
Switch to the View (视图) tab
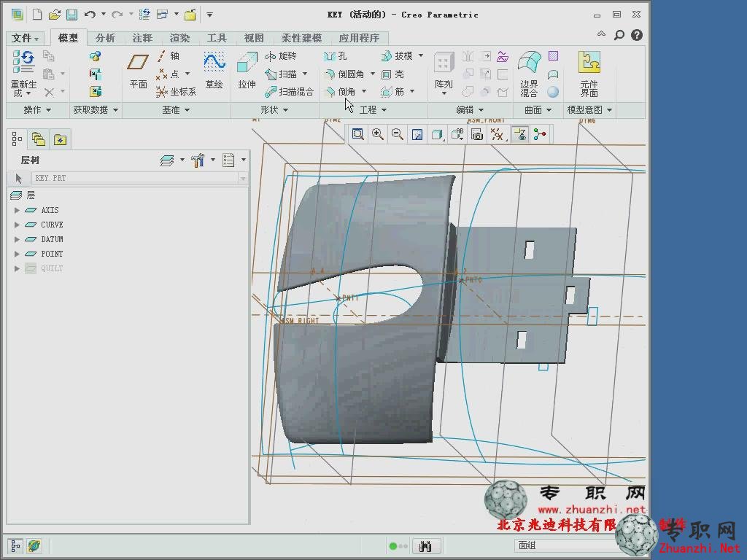click(254, 38)
